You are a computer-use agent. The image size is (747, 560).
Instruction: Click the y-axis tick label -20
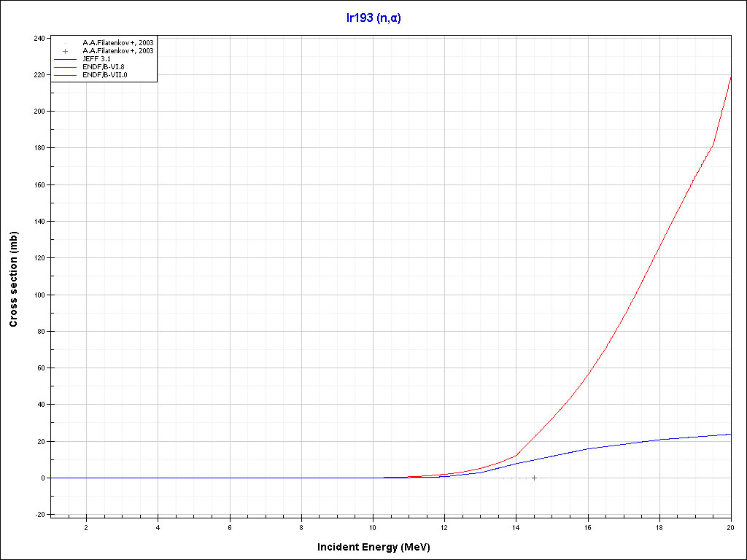[x=39, y=515]
